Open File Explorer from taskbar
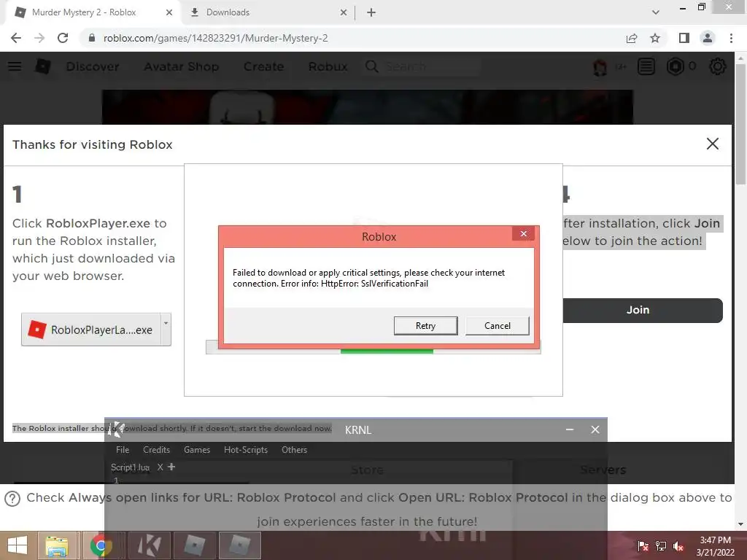This screenshot has width=747, height=560. point(57,545)
